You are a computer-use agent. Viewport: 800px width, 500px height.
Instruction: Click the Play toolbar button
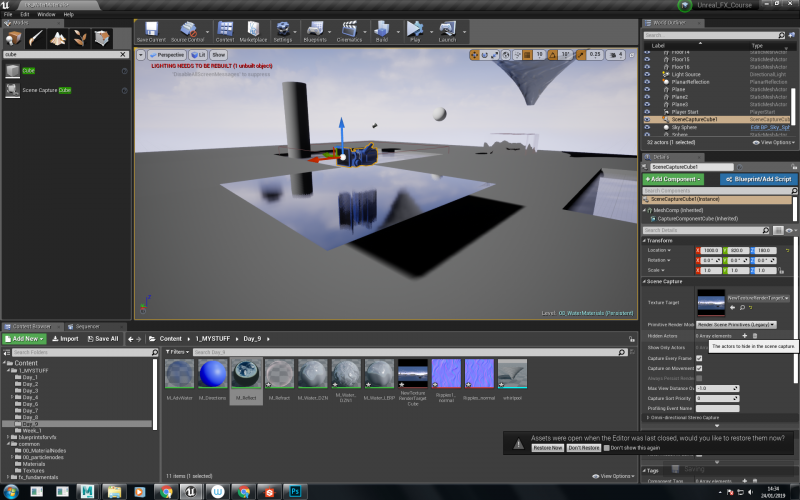(x=415, y=32)
